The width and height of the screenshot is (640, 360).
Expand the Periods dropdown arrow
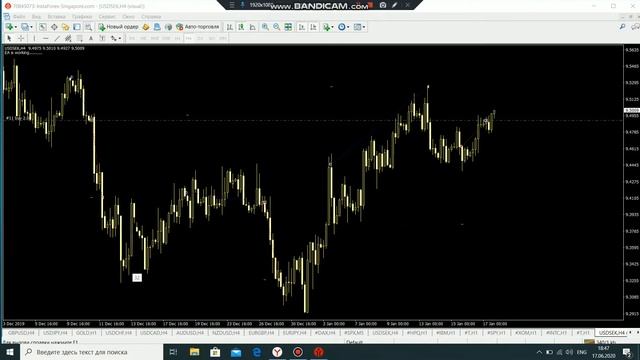(348, 27)
